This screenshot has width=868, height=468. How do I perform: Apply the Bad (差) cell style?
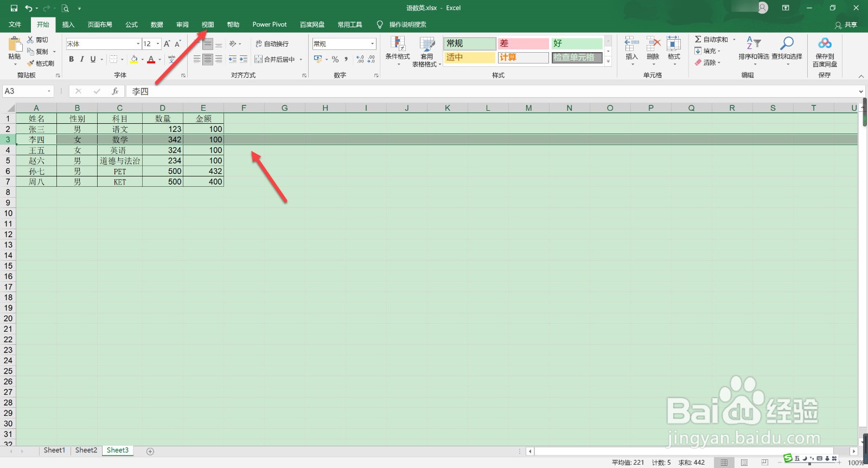point(524,43)
